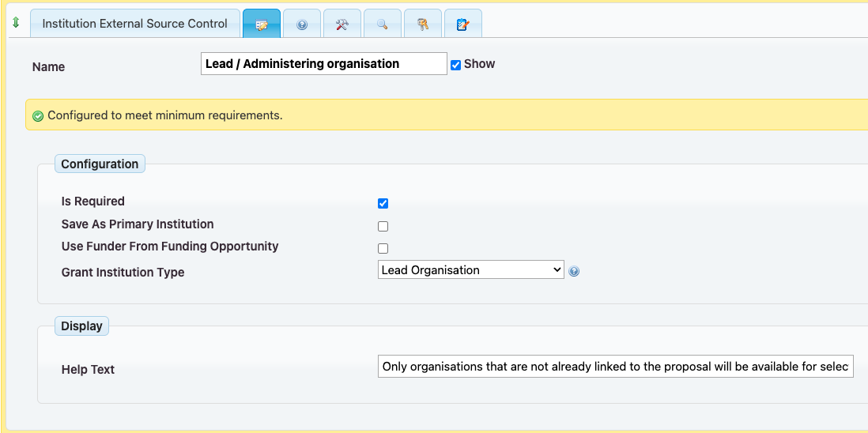Click the green tick status icon
The width and height of the screenshot is (868, 433).
click(38, 116)
